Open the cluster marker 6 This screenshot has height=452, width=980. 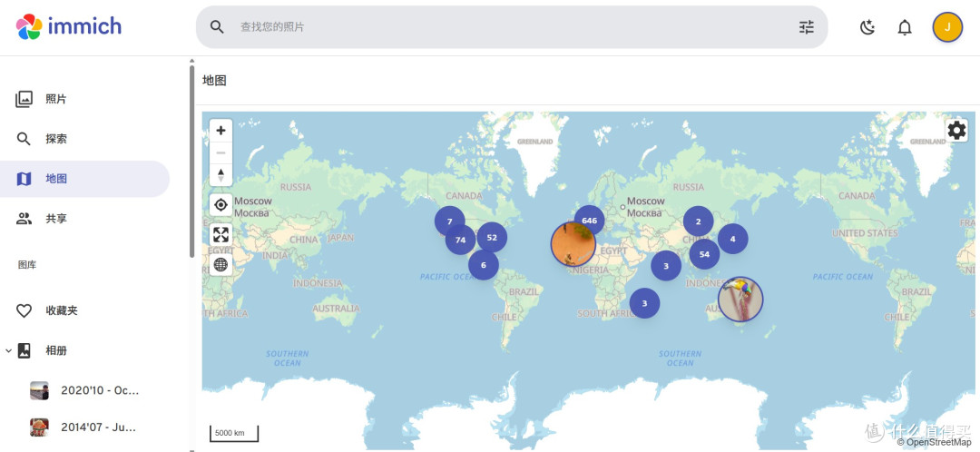tap(484, 265)
